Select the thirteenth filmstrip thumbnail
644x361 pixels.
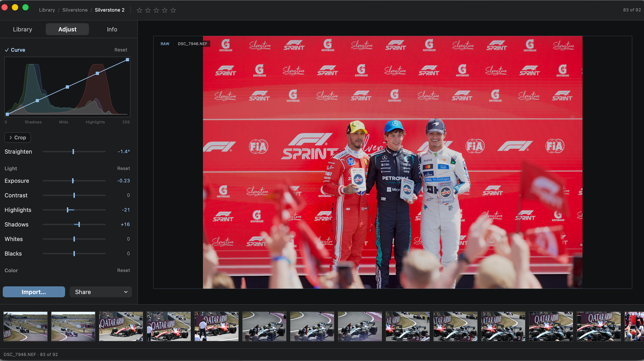599,326
